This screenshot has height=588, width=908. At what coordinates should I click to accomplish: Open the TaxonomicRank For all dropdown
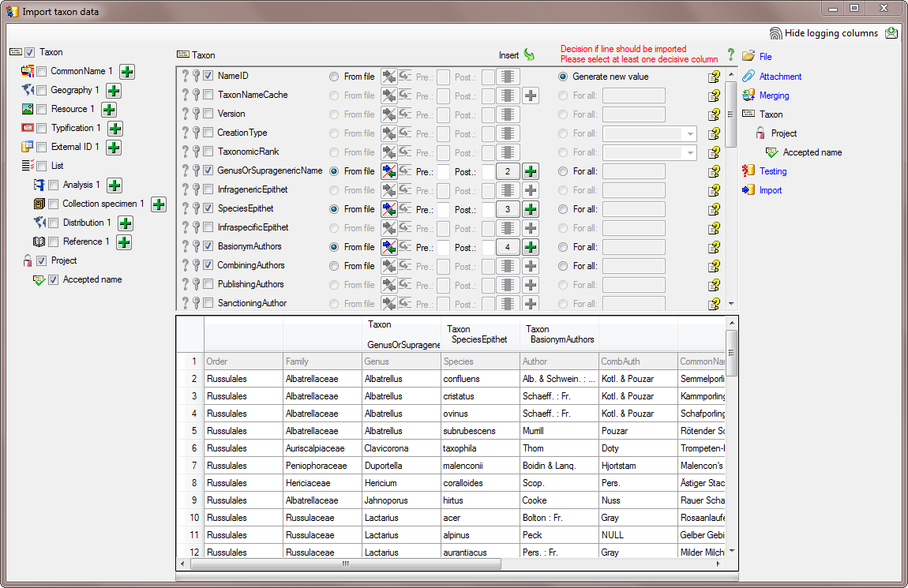[x=690, y=152]
